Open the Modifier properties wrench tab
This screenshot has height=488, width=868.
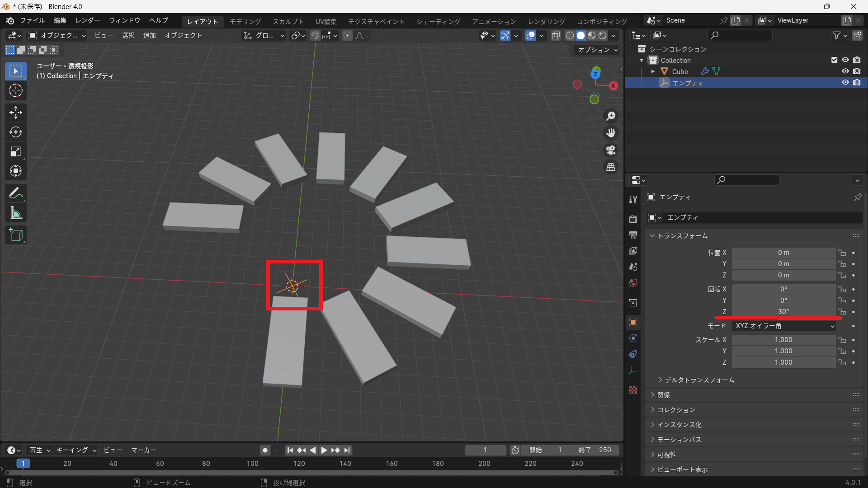(x=633, y=200)
